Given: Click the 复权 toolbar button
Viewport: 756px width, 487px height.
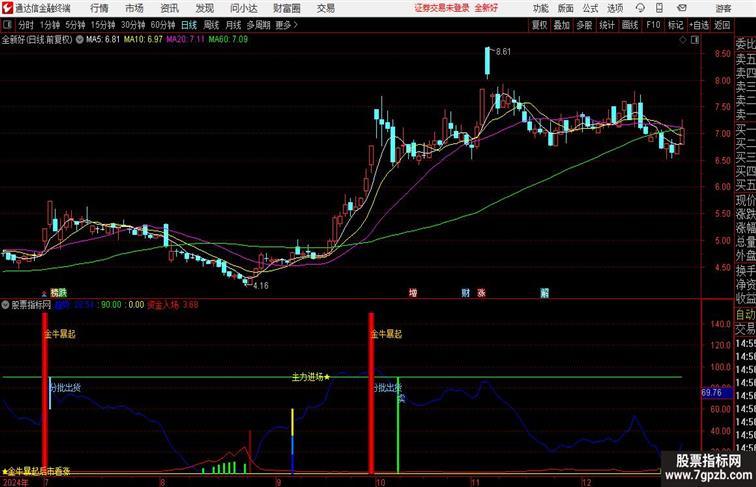Looking at the screenshot, I should point(540,25).
